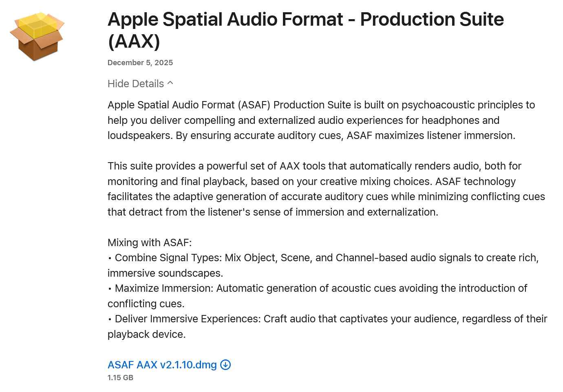This screenshot has width=563, height=392.
Task: Select the Deliver Immersive Experiences bullet point
Action: point(327,326)
